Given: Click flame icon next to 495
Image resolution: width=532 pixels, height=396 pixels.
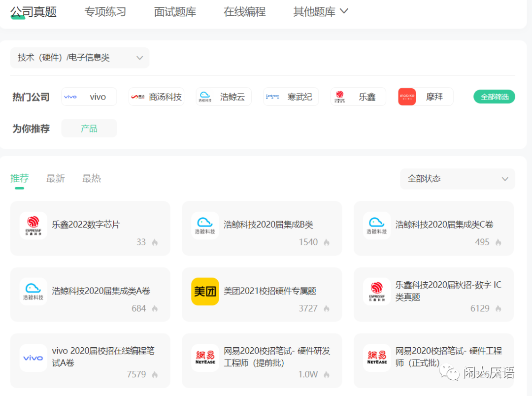Looking at the screenshot, I should (x=498, y=242).
